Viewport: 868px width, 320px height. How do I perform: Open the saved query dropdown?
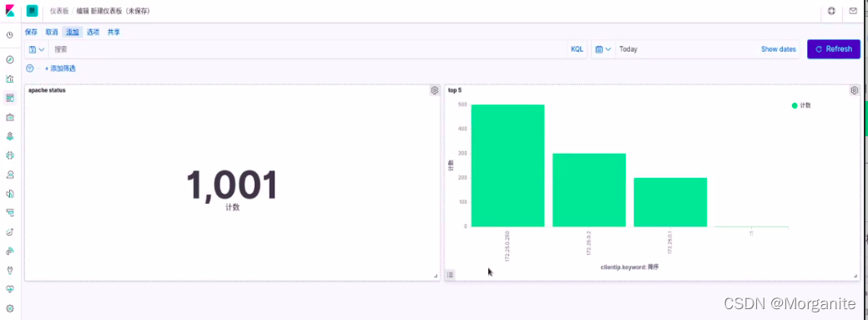tap(37, 49)
